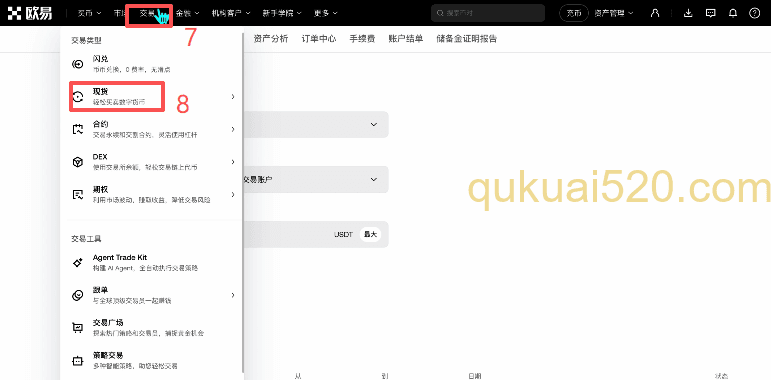Open the 买币 dropdown menu
The width and height of the screenshot is (771, 380).
point(89,13)
